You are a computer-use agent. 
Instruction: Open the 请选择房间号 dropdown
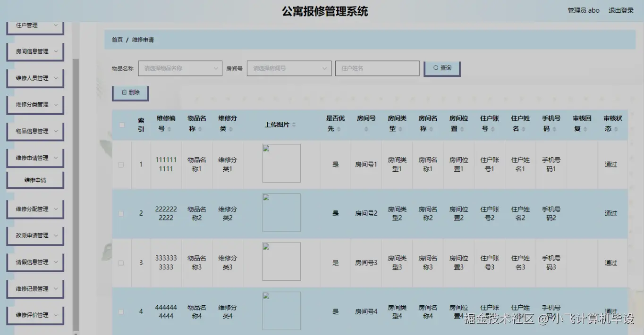288,68
